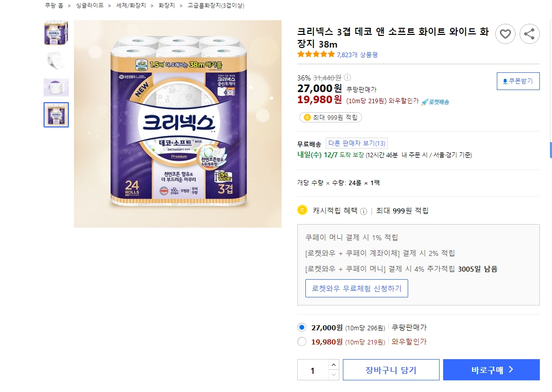The height and width of the screenshot is (392, 552).
Task: Decrease quantity with the down arrow
Action: pyautogui.click(x=334, y=375)
